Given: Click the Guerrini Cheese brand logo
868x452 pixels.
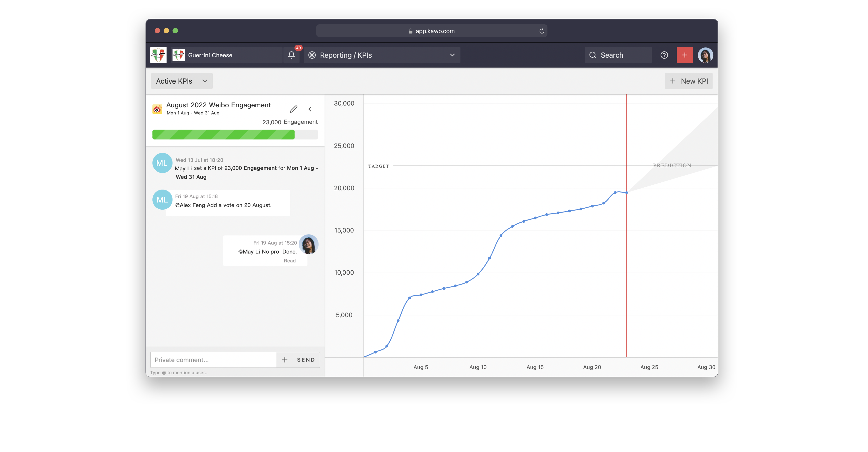Looking at the screenshot, I should (x=158, y=55).
